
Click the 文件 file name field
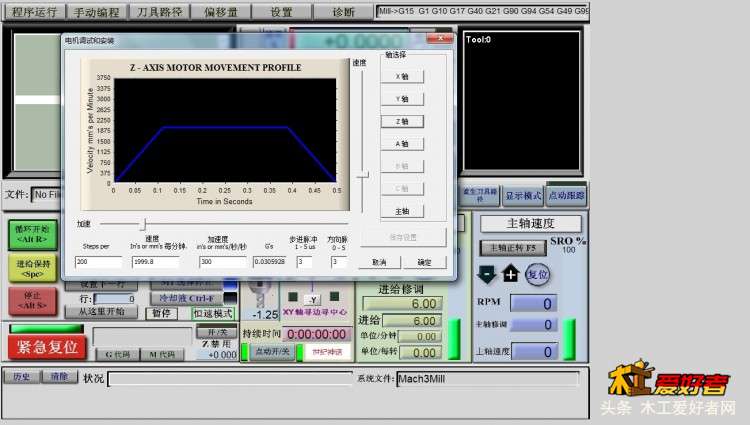pyautogui.click(x=46, y=195)
